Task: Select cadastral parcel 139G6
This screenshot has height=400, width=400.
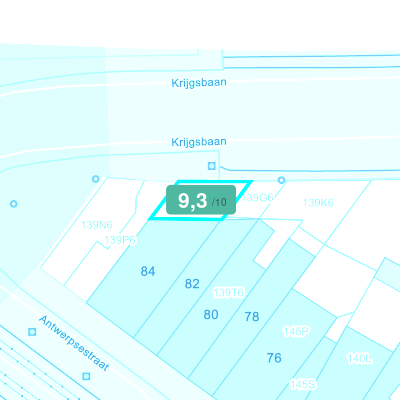Action: point(258,198)
